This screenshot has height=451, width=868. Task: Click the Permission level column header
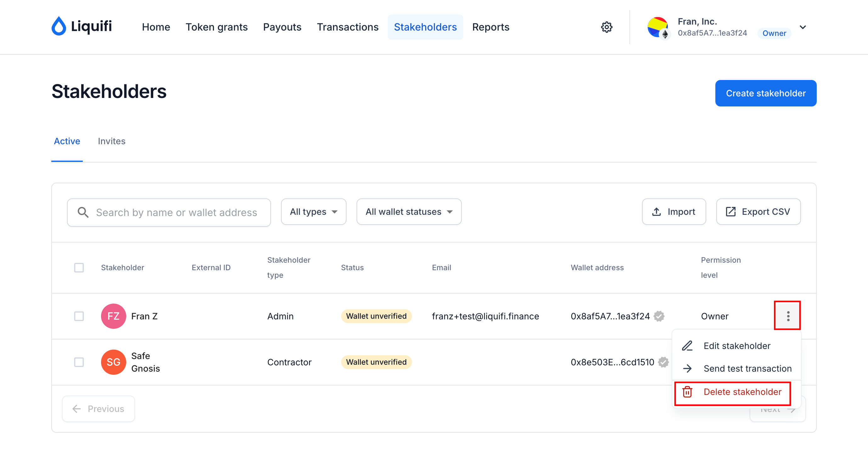point(721,267)
